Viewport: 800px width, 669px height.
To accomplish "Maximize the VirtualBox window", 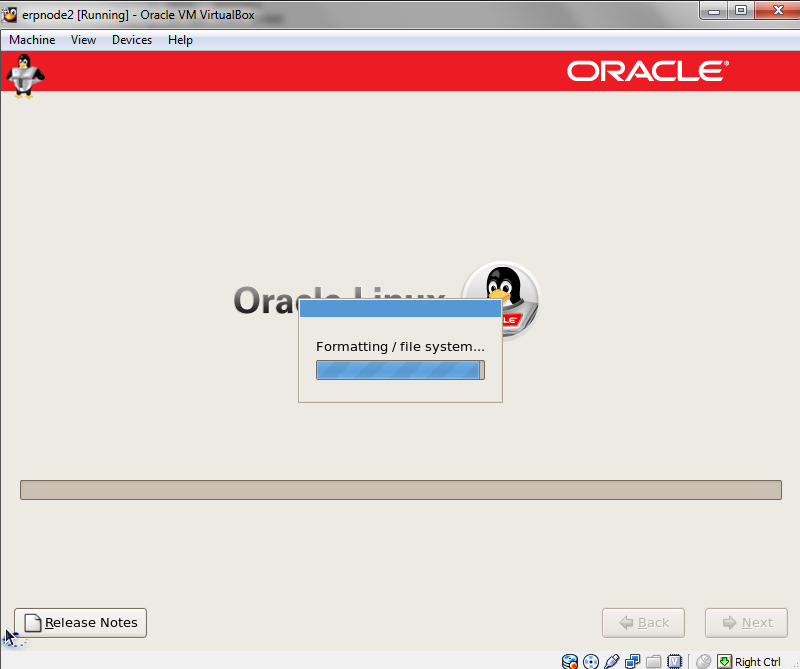I will pos(741,11).
